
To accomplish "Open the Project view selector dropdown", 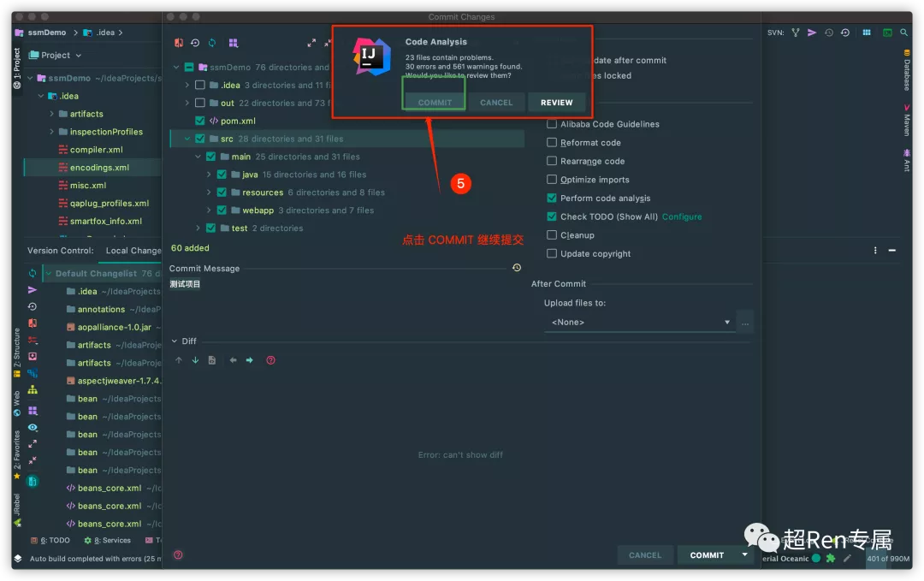I will coord(56,55).
